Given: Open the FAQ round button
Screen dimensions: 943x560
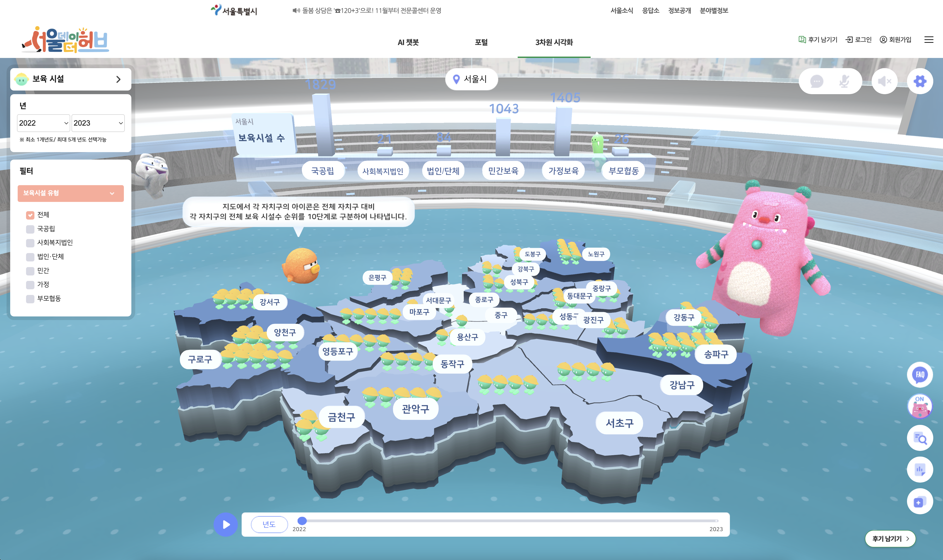Looking at the screenshot, I should [920, 374].
